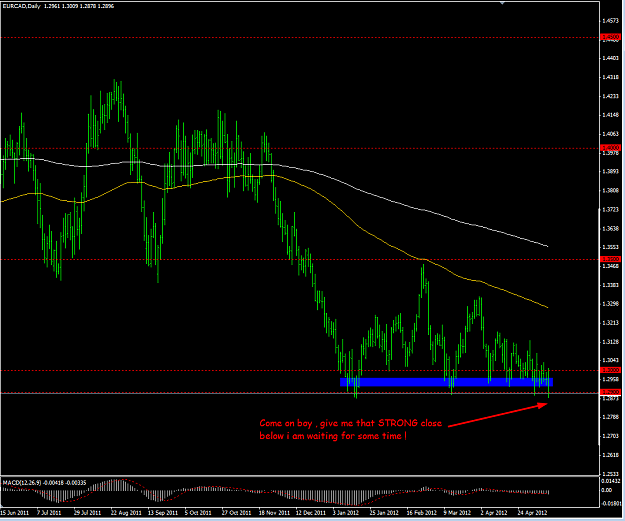Click the 2 Apr 2012 date label
Viewport: 625px width, 521px height.
pos(493,513)
